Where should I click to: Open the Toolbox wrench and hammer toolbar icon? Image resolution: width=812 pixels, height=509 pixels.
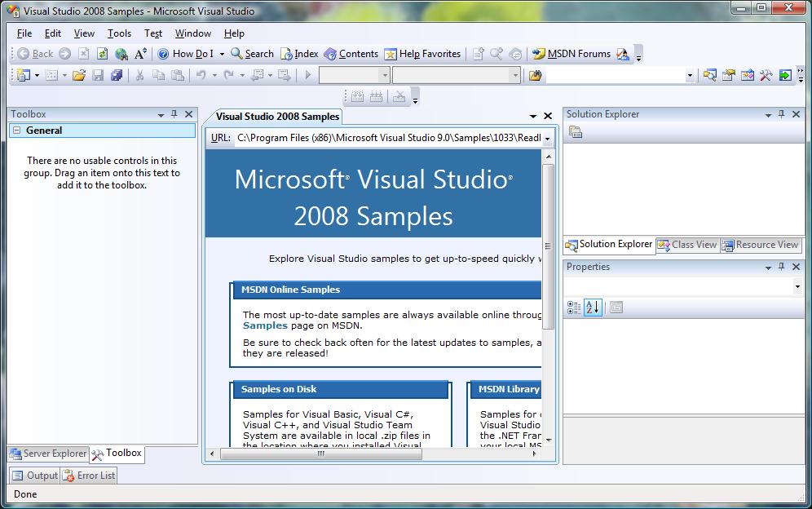click(x=766, y=76)
